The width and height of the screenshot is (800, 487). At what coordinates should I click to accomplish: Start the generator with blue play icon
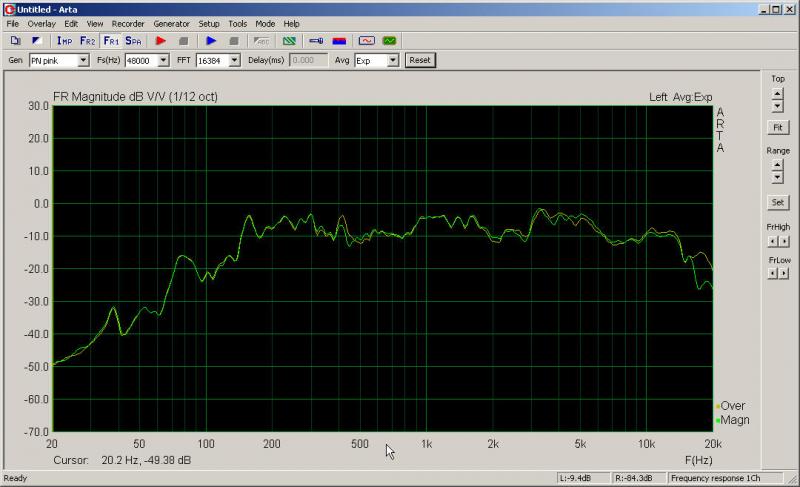211,41
